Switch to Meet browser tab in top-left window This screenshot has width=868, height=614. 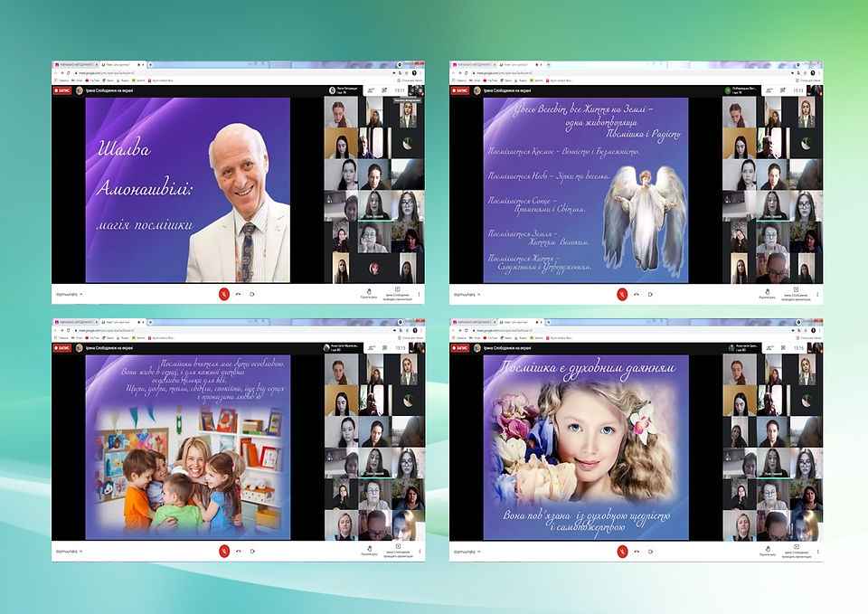tap(122, 65)
